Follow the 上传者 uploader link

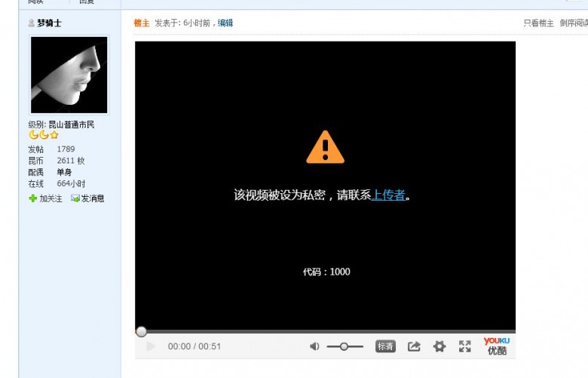tap(388, 195)
